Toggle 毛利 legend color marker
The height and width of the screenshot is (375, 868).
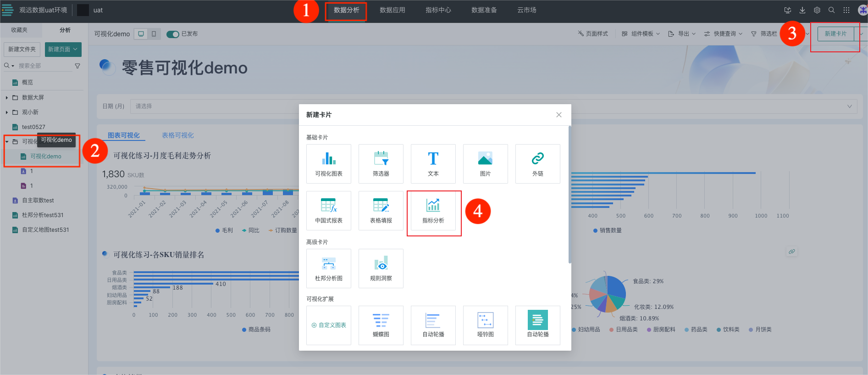(217, 230)
